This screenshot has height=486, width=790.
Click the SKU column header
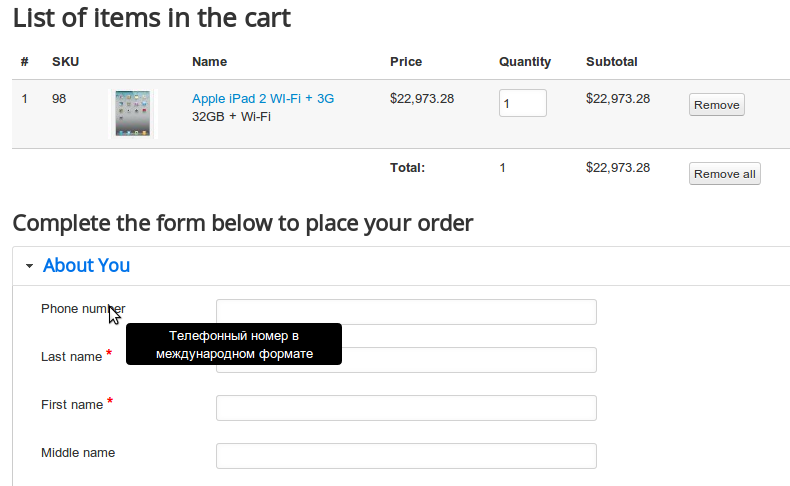coord(65,61)
